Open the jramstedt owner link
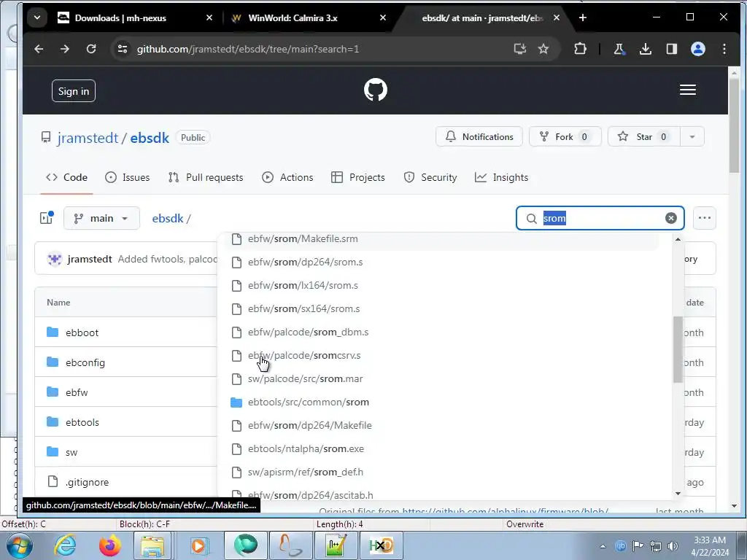The width and height of the screenshot is (747, 560). click(x=88, y=138)
